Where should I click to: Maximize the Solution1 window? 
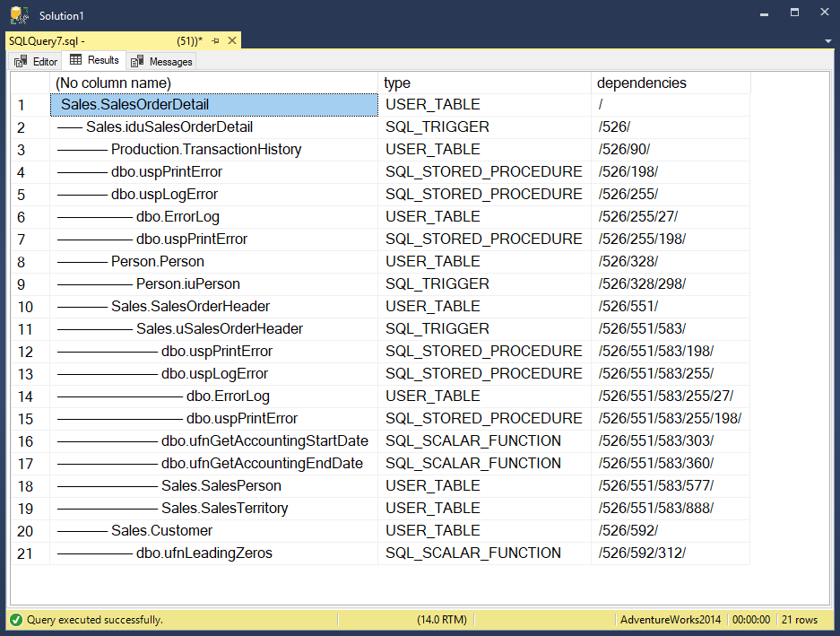coord(794,14)
